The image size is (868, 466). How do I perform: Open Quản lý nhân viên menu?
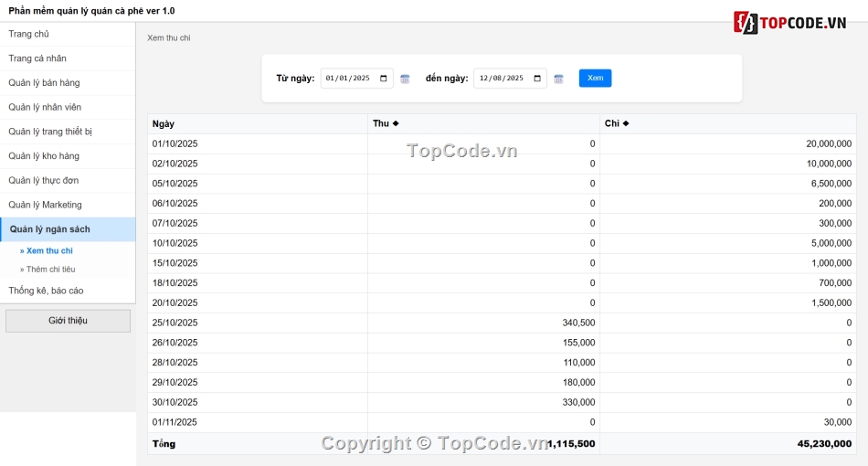tap(68, 107)
